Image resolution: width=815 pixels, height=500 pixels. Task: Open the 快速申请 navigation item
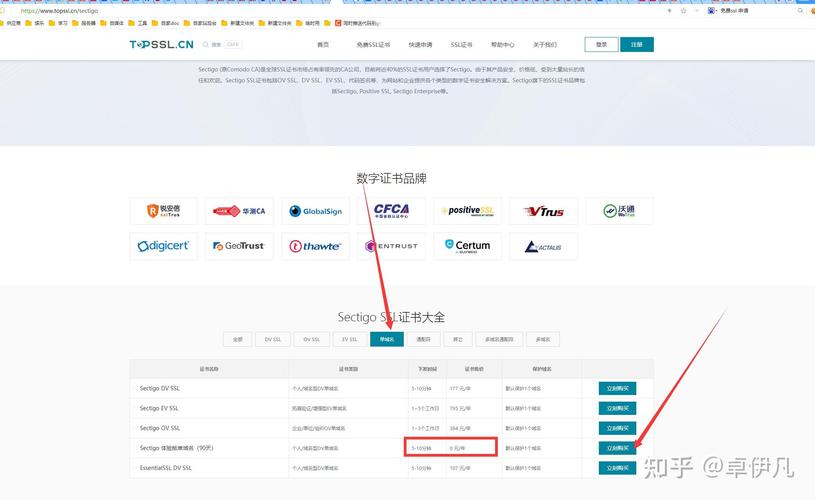click(x=420, y=45)
